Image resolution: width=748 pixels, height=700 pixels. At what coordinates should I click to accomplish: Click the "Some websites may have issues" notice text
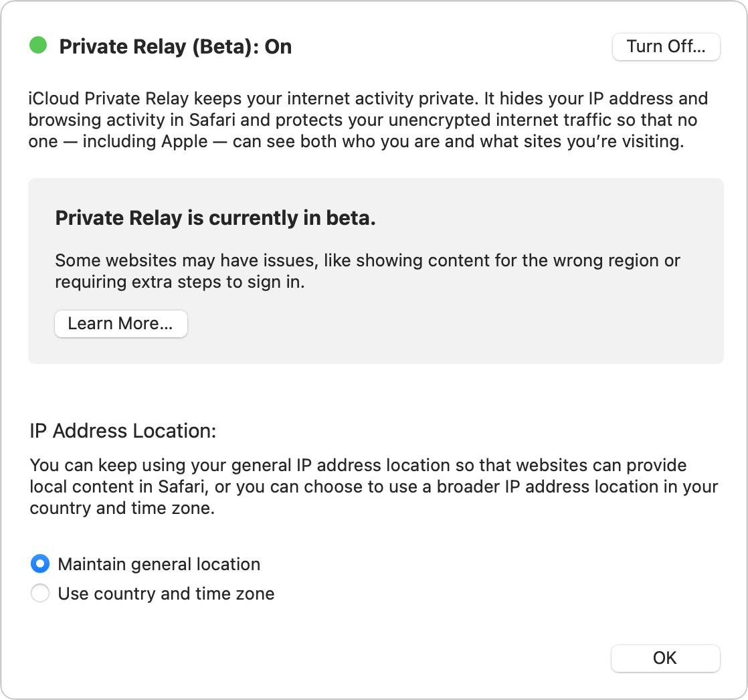[367, 260]
